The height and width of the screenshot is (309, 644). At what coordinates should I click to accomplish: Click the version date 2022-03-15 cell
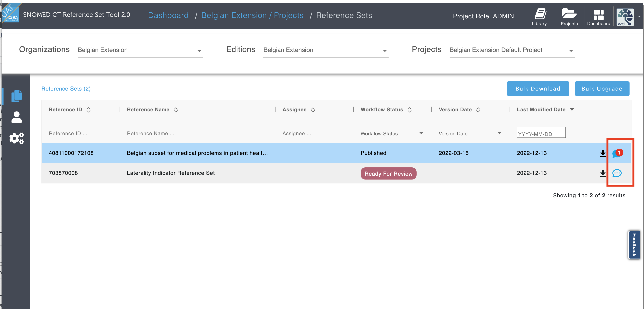click(453, 153)
